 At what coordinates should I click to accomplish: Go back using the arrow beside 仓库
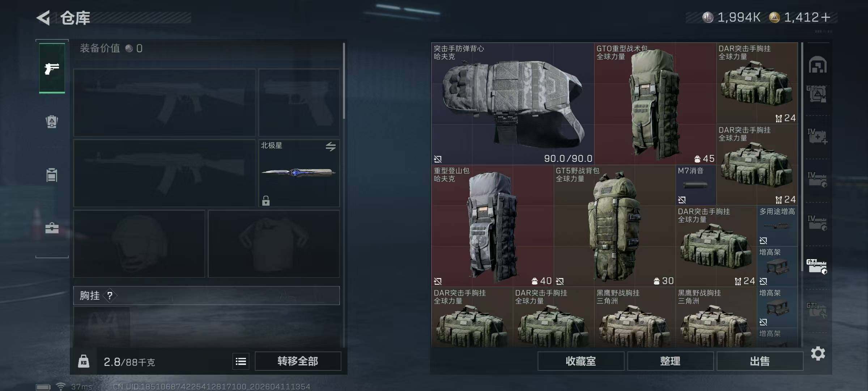[43, 17]
